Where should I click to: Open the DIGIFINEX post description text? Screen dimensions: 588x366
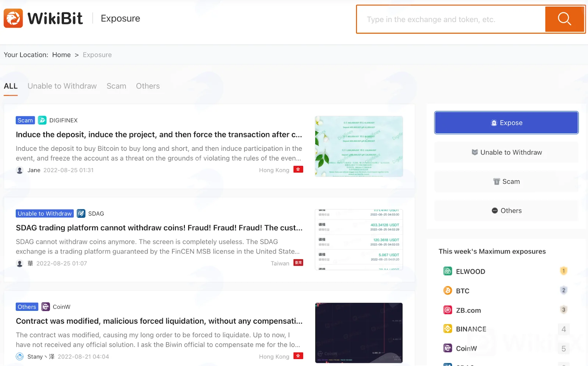(x=159, y=153)
